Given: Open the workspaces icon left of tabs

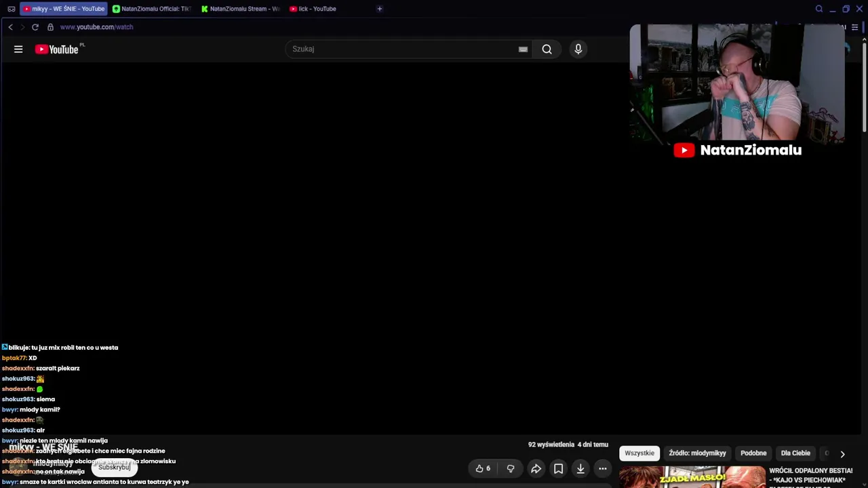Looking at the screenshot, I should [11, 9].
